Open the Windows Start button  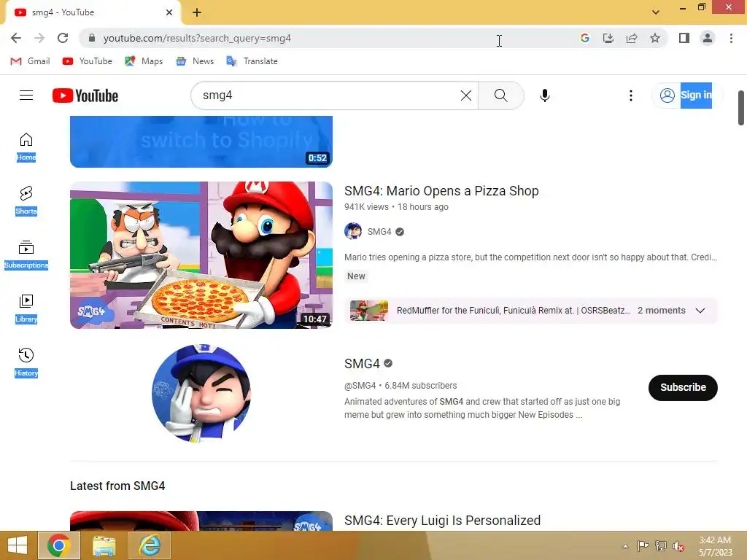(18, 545)
